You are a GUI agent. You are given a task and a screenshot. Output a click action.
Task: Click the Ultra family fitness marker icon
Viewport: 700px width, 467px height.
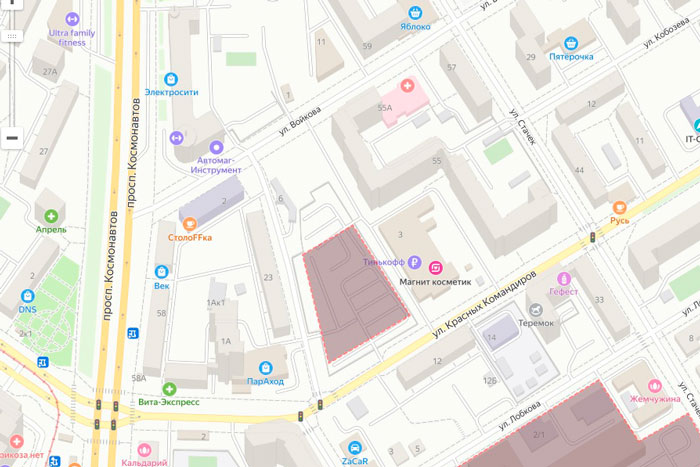(x=72, y=19)
